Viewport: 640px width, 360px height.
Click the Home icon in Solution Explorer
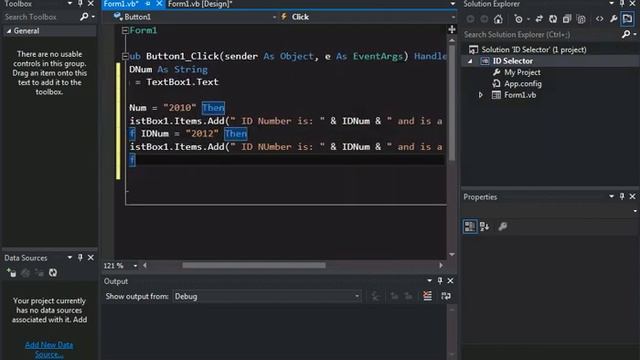click(x=498, y=19)
